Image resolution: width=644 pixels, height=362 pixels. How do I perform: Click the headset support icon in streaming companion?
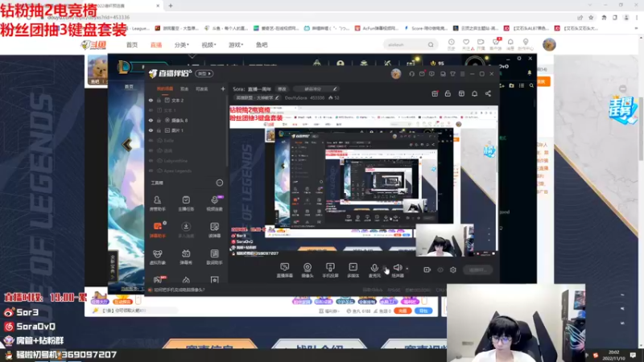pyautogui.click(x=411, y=74)
